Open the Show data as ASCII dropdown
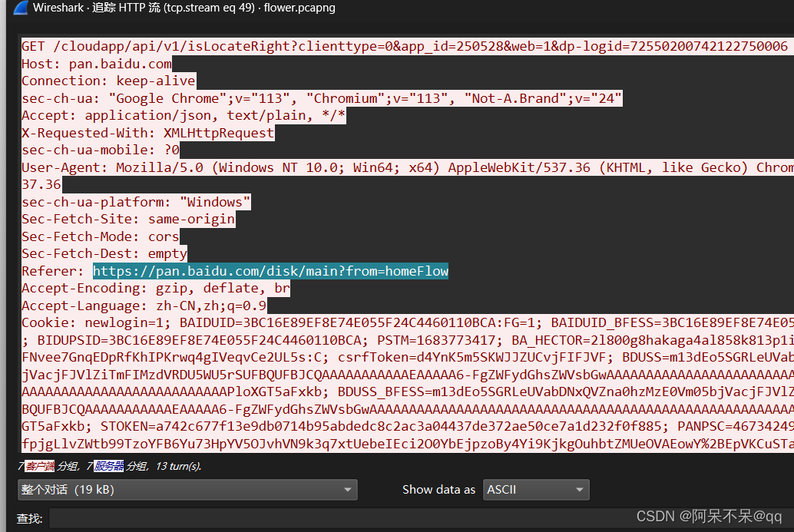 click(536, 490)
